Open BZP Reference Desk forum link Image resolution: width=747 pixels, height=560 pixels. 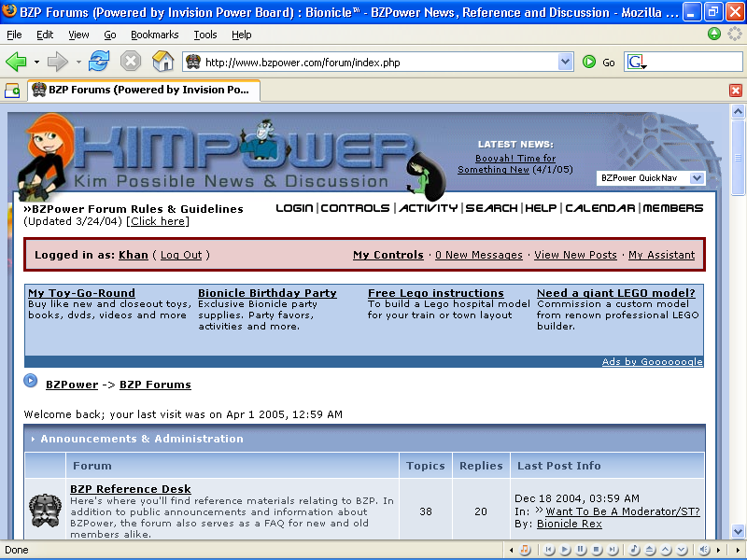point(131,489)
